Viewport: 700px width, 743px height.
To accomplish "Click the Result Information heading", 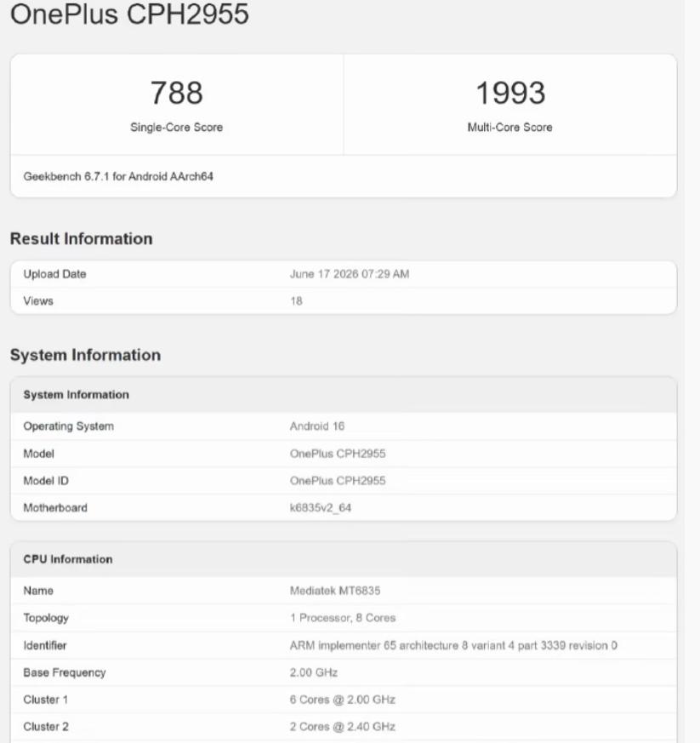I will click(82, 238).
